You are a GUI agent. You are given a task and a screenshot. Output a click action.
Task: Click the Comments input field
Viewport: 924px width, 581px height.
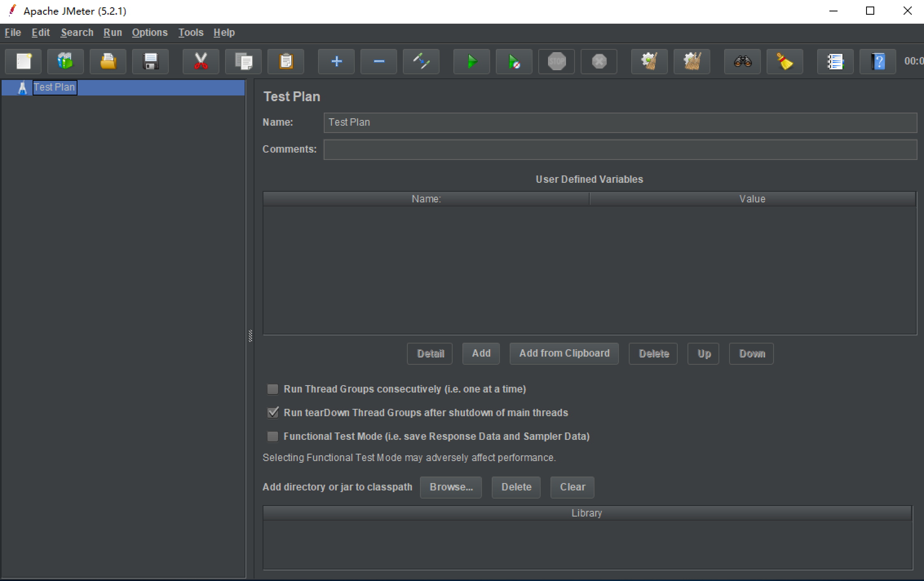(620, 150)
